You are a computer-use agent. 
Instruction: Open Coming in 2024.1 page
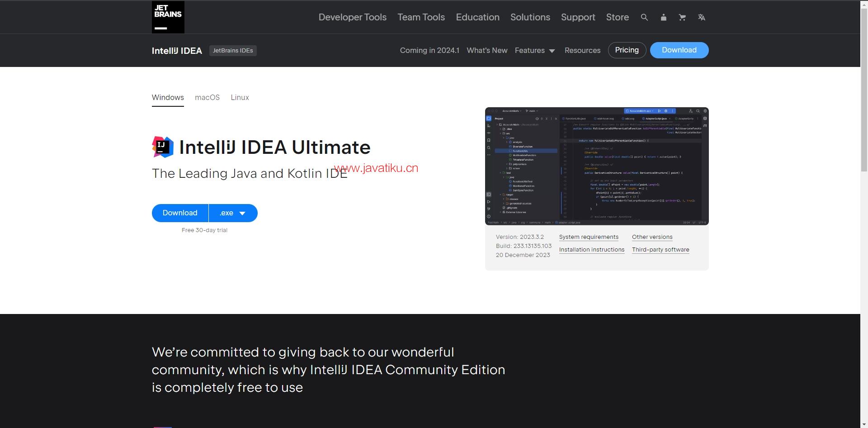429,50
